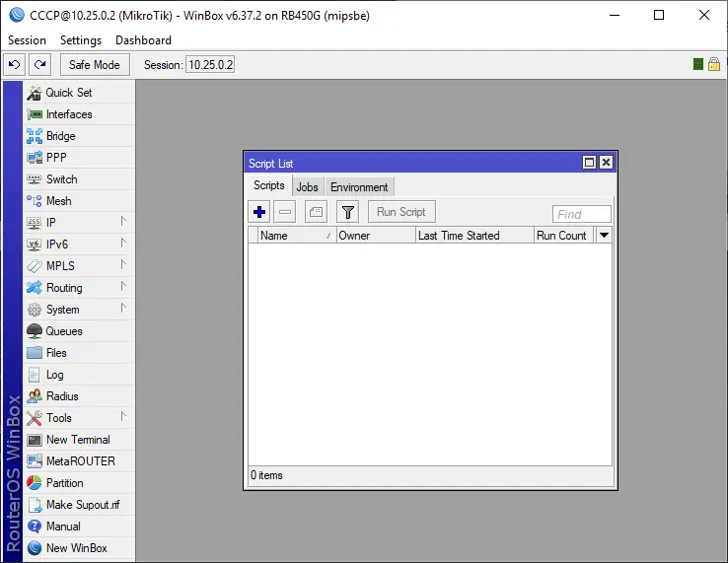Launch New WinBox
The height and width of the screenshot is (563, 728).
pos(79,548)
